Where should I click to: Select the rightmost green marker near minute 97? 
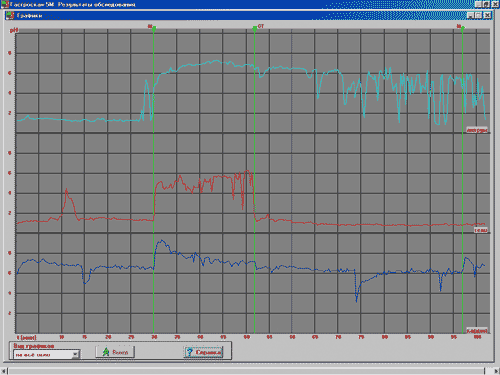(463, 28)
